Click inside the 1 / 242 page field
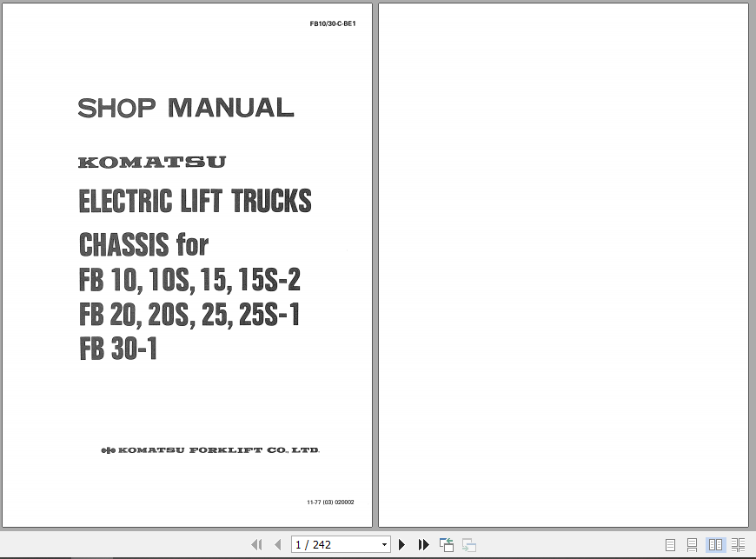Screen dimensions: 756x559 pos(335,543)
